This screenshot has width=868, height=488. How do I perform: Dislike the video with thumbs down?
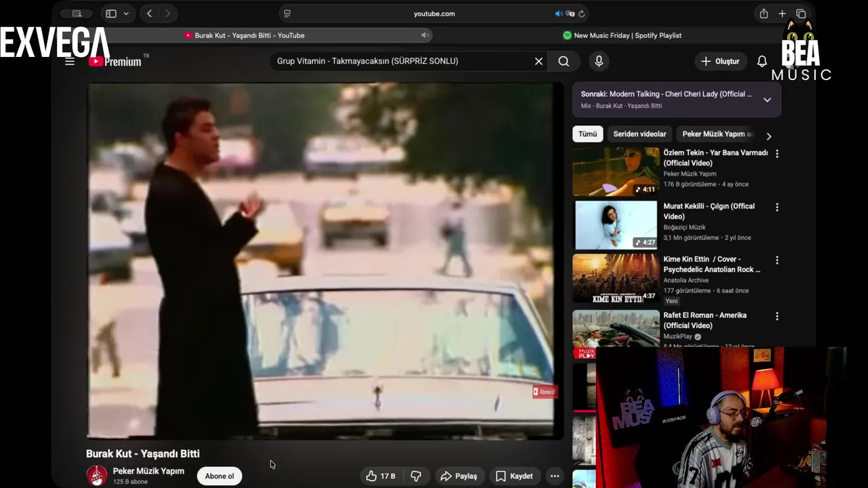pyautogui.click(x=416, y=476)
